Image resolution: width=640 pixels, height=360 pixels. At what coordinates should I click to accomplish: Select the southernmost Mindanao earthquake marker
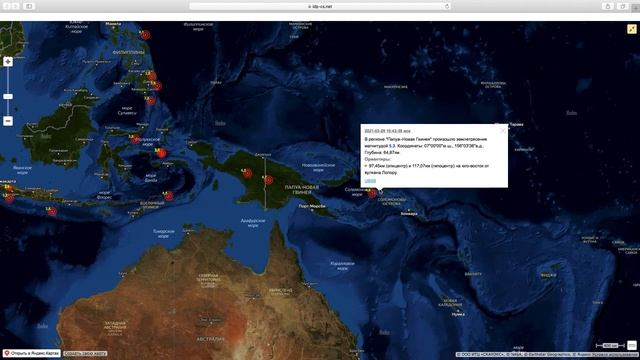151,100
